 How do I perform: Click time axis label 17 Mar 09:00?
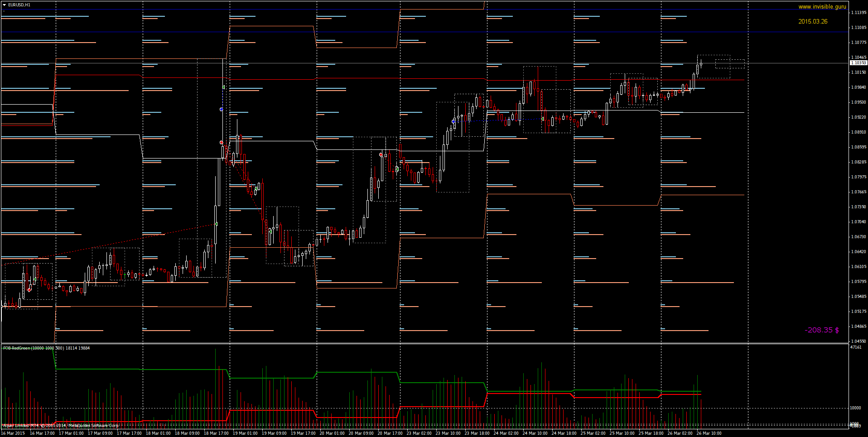(100, 433)
